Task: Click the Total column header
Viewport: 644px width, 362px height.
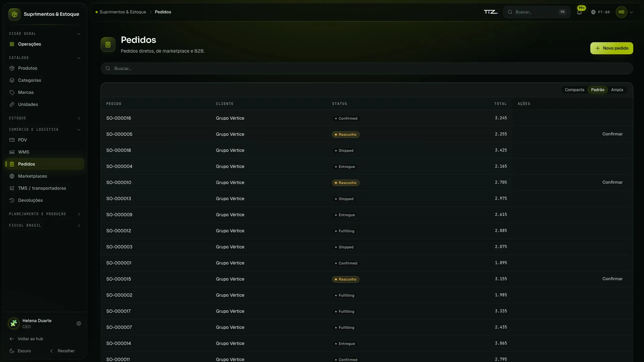Action: (500, 104)
